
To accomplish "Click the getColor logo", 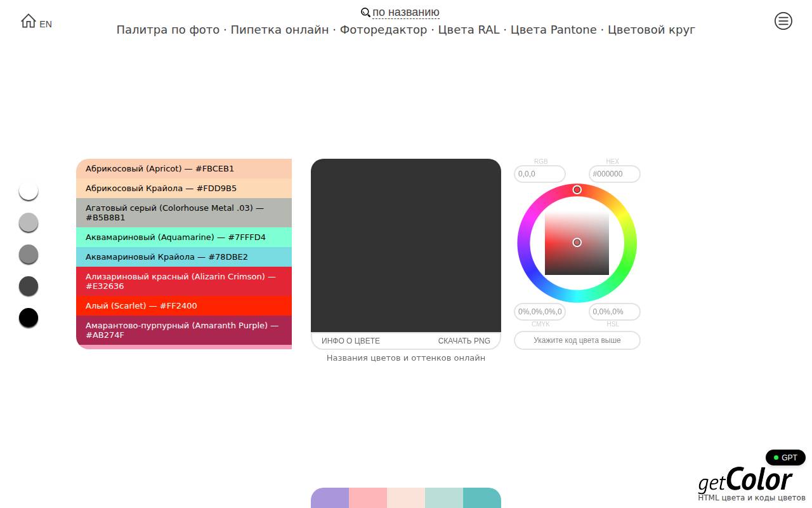I will click(746, 480).
